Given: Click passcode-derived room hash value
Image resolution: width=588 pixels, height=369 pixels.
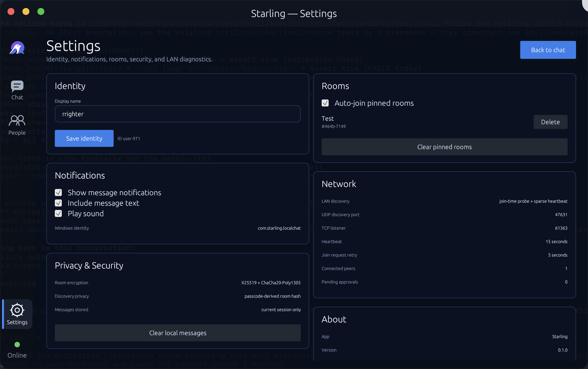Looking at the screenshot, I should pyautogui.click(x=273, y=296).
